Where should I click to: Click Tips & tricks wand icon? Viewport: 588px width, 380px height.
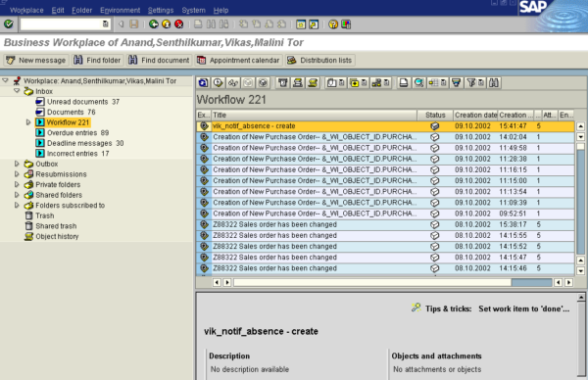[416, 309]
